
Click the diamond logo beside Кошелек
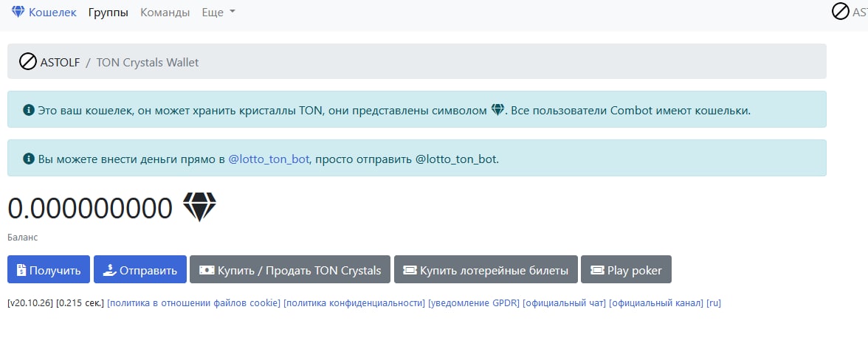click(18, 12)
